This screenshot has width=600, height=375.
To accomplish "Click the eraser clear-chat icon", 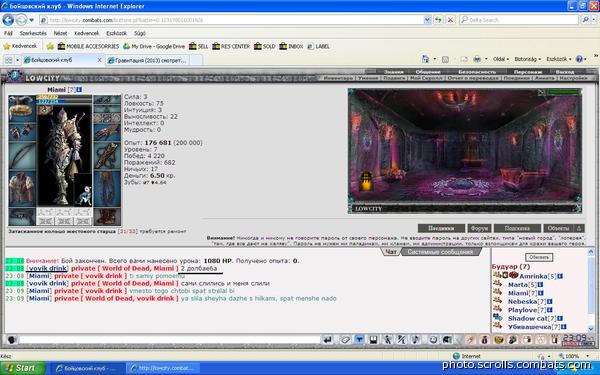I will click(345, 340).
